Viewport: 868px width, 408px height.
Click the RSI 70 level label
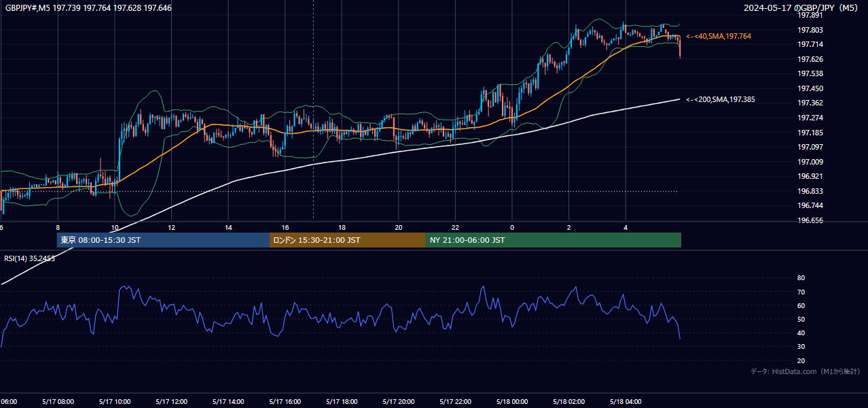tap(801, 292)
